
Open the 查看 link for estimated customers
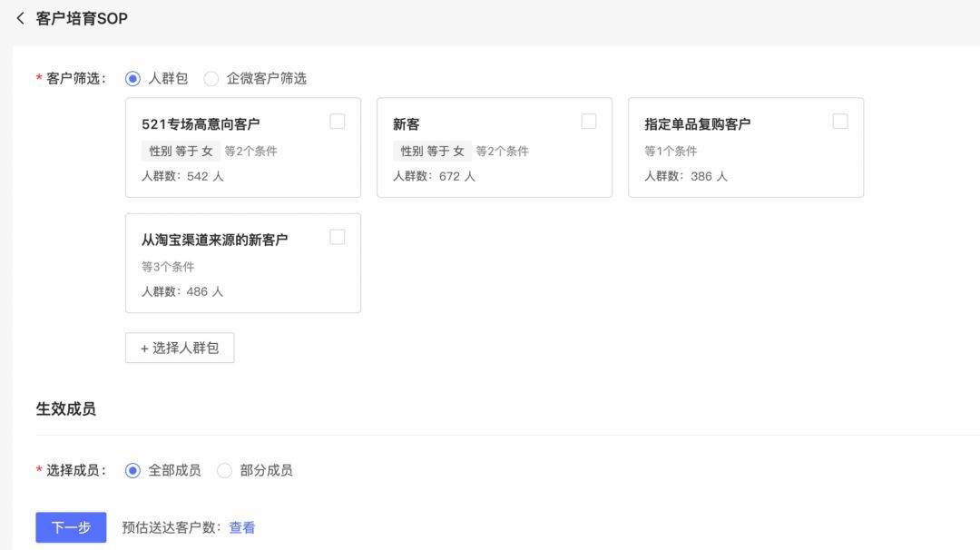click(x=242, y=527)
